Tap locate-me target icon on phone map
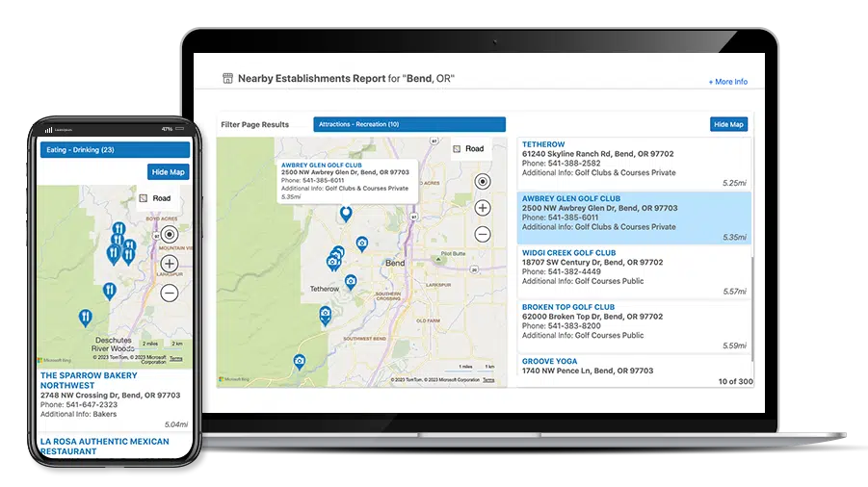Viewport: 868px width, 487px height. (170, 235)
